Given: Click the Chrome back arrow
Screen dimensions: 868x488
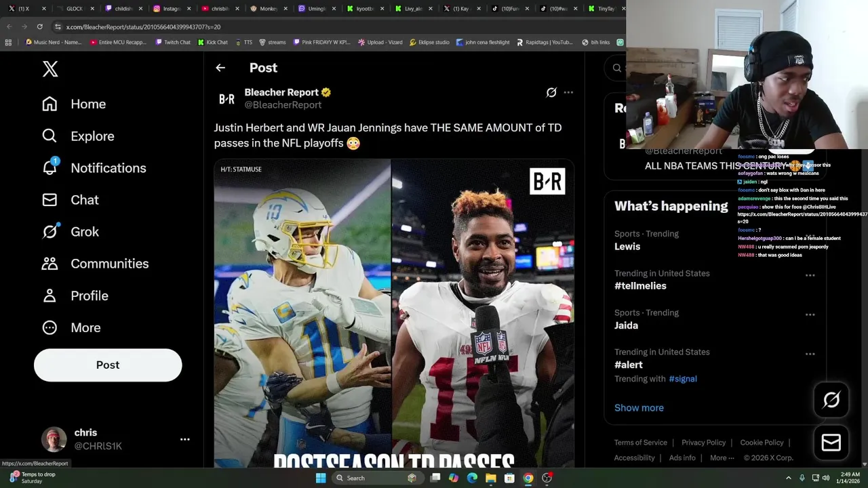Looking at the screenshot, I should [x=9, y=26].
